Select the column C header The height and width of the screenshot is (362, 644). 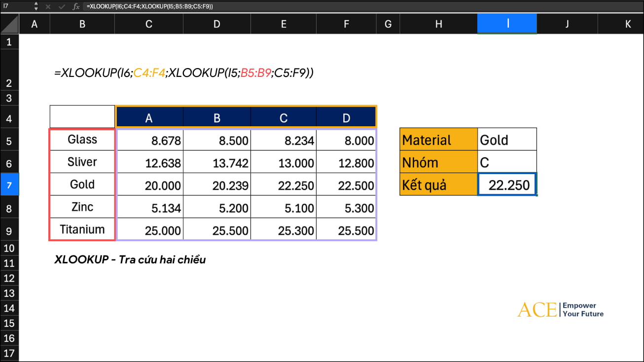(148, 24)
